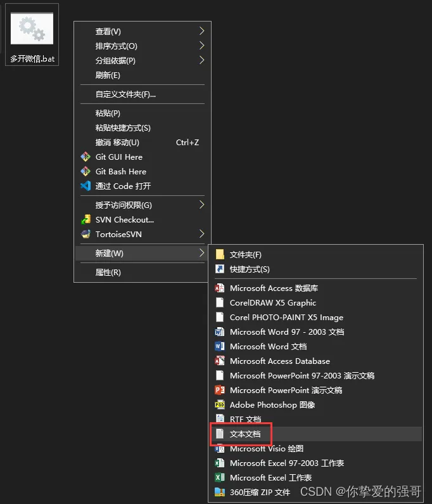The image size is (432, 504).
Task: Click the 新建(W) menu label
Action: tap(109, 254)
